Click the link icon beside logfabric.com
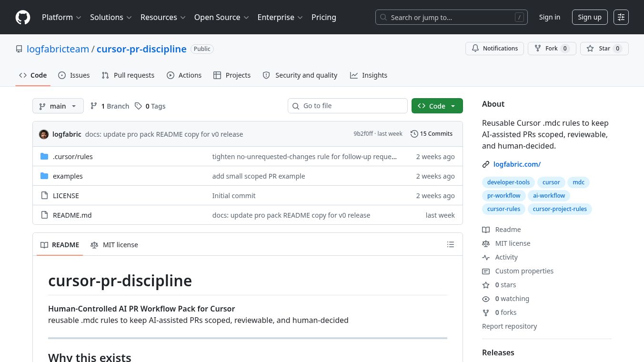Viewport: 644px width, 362px height. [x=486, y=164]
